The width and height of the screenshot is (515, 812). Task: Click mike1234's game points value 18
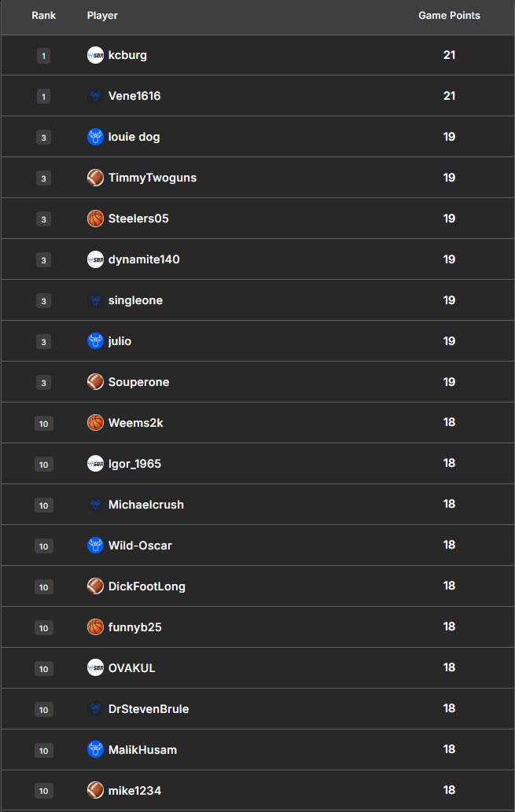coord(449,790)
